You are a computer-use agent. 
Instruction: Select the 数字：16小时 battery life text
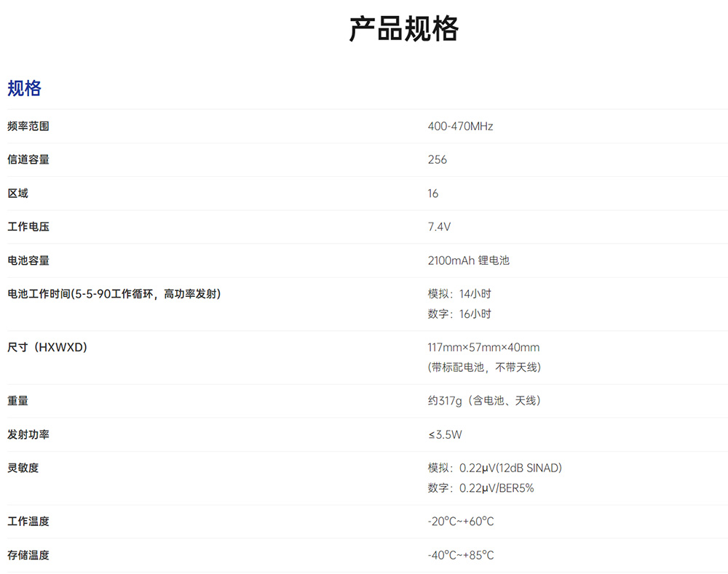(x=459, y=314)
